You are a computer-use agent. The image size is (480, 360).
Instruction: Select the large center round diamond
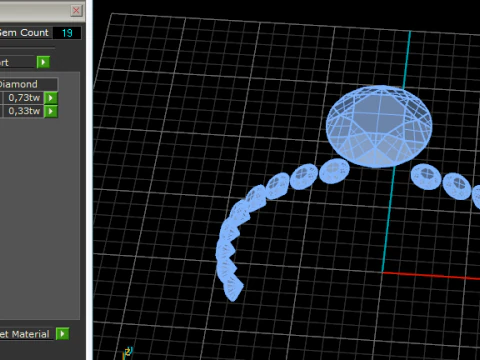tap(379, 126)
